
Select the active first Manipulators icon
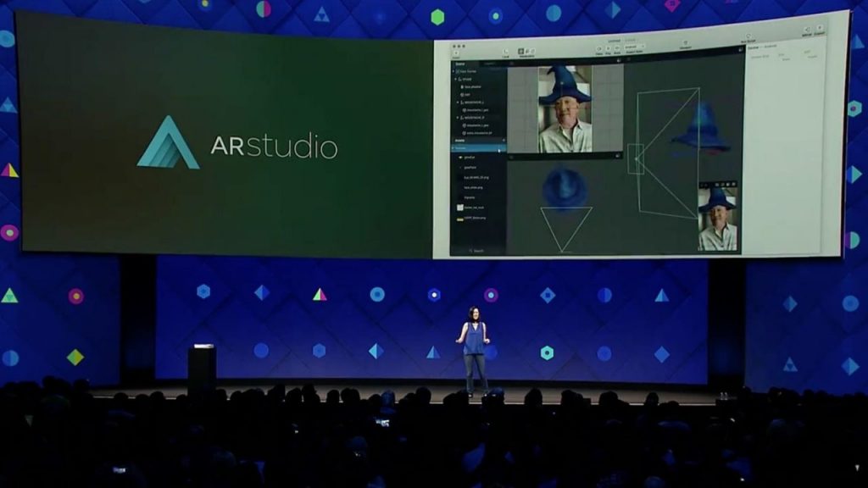(x=520, y=52)
